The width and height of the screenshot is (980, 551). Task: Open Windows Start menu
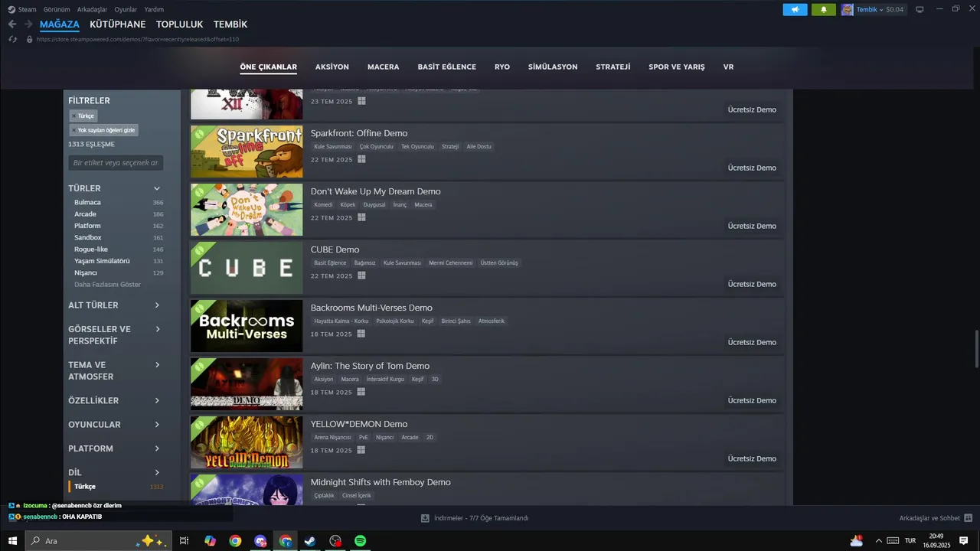point(12,541)
